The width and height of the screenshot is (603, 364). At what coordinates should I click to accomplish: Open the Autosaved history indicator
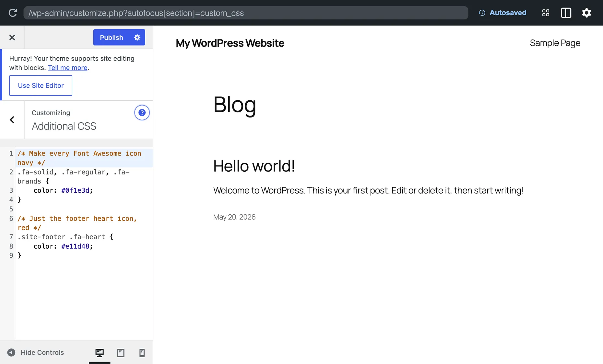point(502,13)
